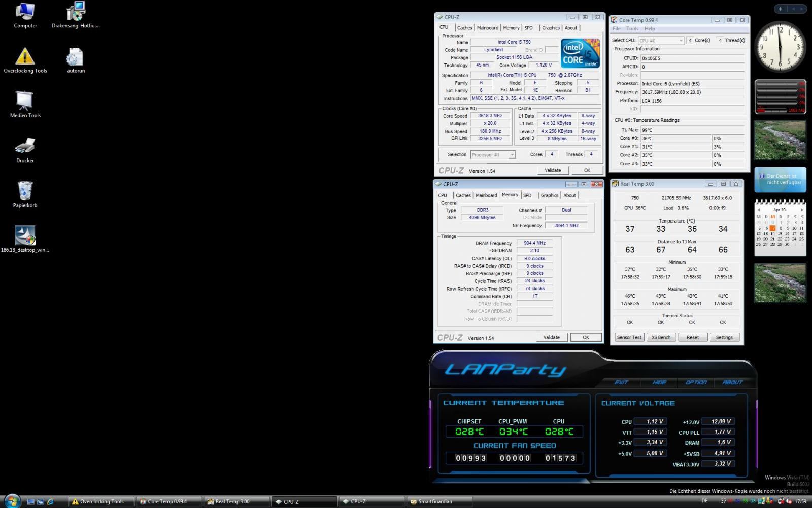Click EXIT in LANParty SmartGuardian
812x508 pixels.
[x=621, y=383]
